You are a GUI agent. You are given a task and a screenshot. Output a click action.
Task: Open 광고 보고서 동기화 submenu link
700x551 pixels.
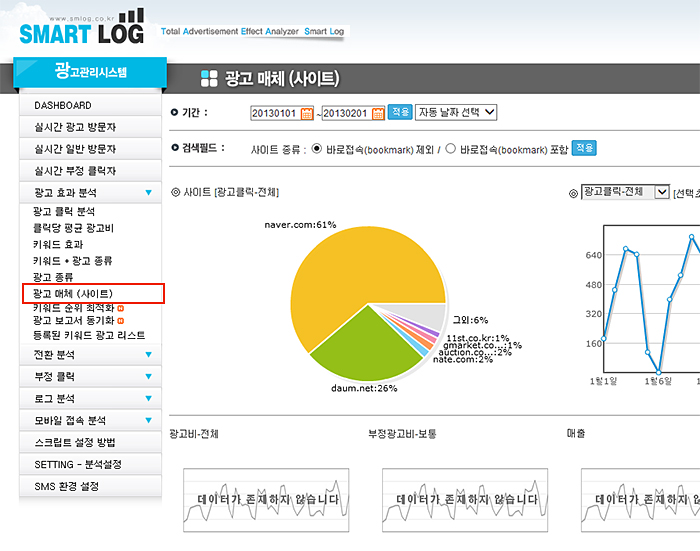pyautogui.click(x=74, y=321)
